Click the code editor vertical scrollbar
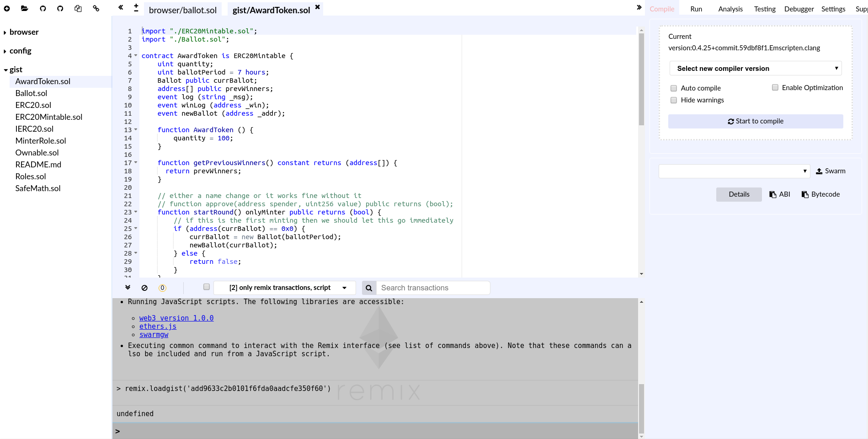The height and width of the screenshot is (439, 868). pyautogui.click(x=641, y=79)
